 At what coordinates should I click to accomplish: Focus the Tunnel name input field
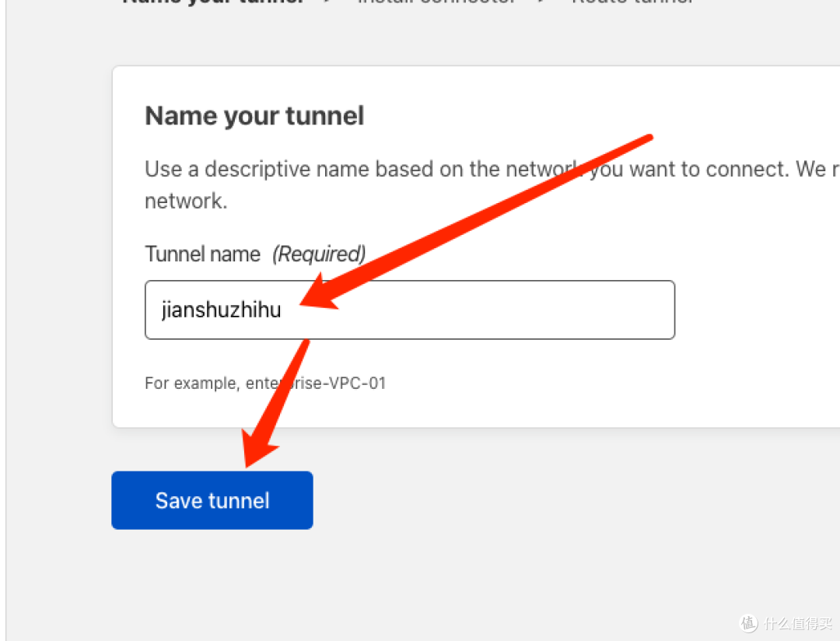(482, 310)
